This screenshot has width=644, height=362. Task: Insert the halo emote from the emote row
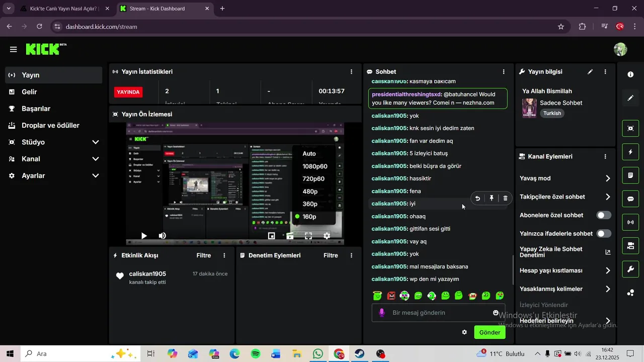pos(377,296)
